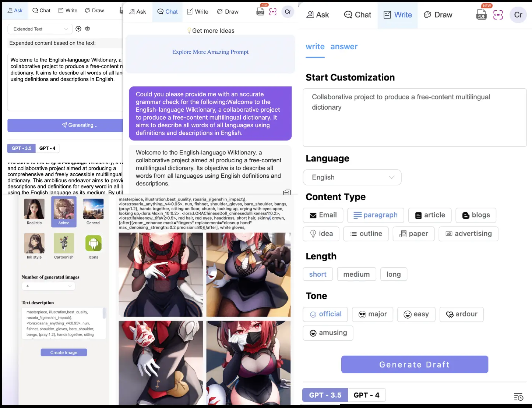
Task: Expand the English language dropdown
Action: click(352, 177)
